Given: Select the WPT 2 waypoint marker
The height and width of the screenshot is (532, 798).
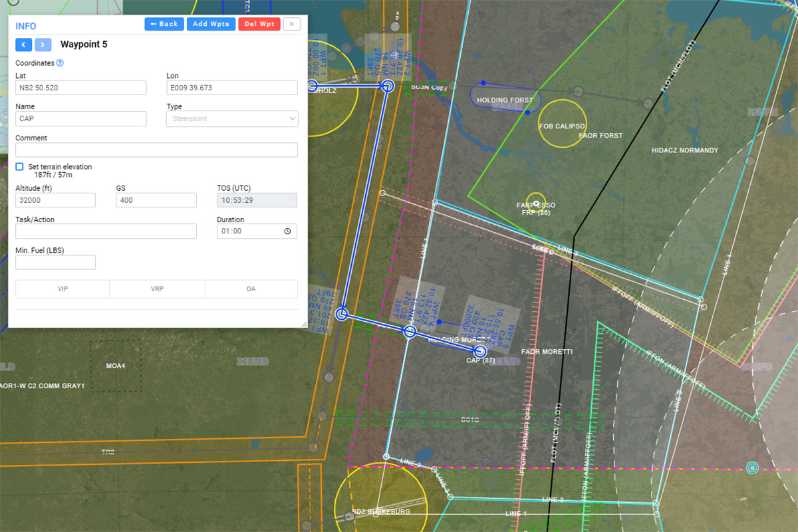Looking at the screenshot, I should [x=387, y=86].
